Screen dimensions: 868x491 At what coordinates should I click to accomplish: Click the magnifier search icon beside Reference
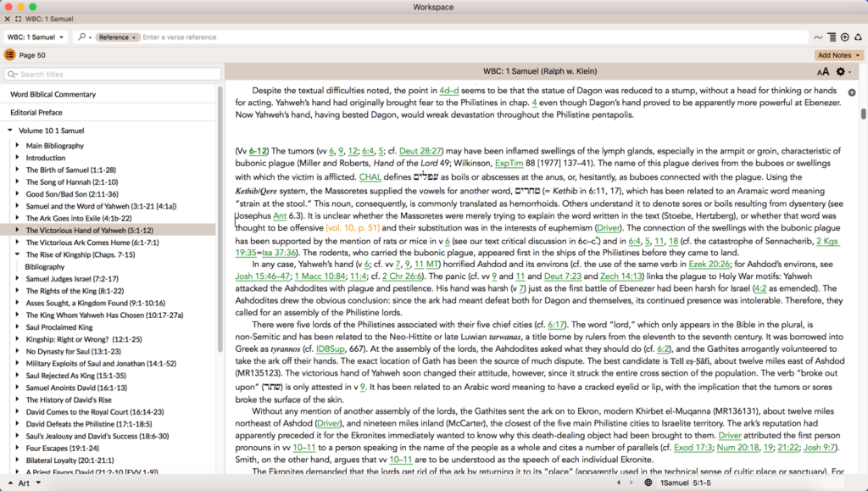tap(80, 36)
